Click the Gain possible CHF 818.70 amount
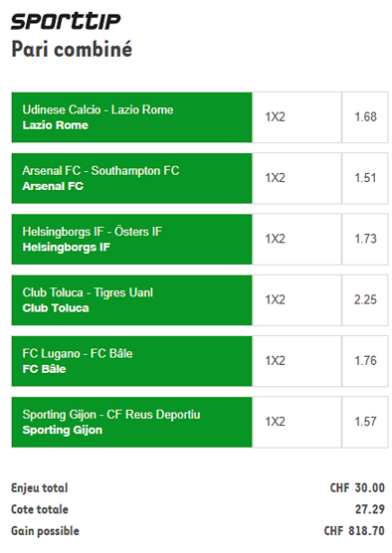392x553 pixels. (354, 531)
